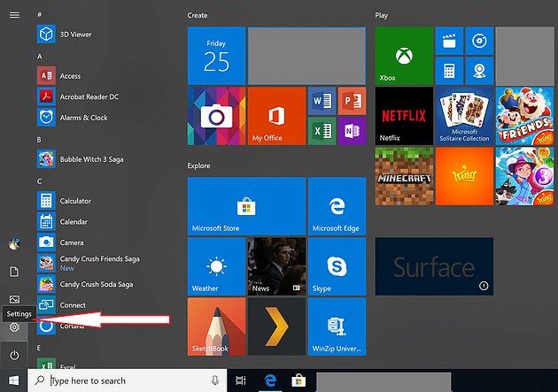Screen dimensions: 558x392
Task: Click the Settings gear icon
Action: (x=14, y=327)
